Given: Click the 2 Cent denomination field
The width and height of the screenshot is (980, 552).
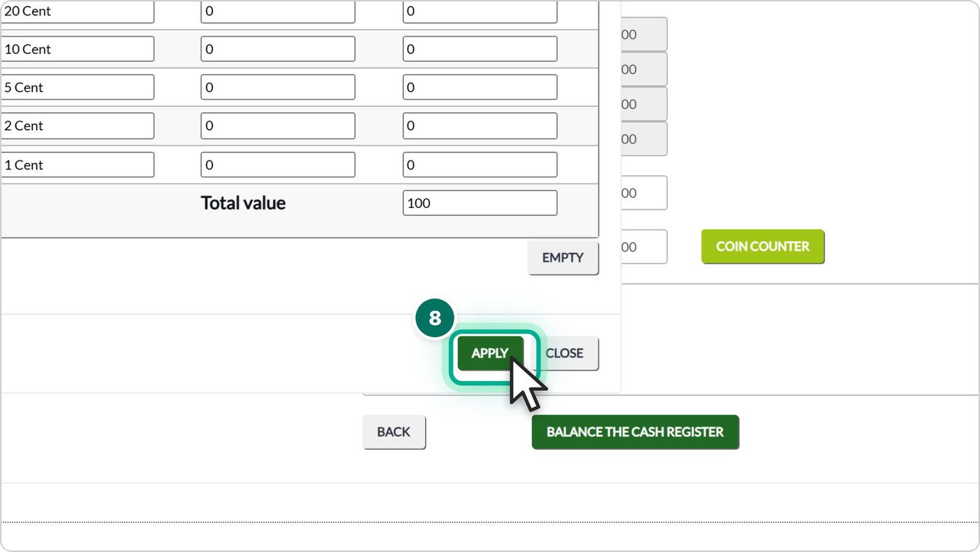Looking at the screenshot, I should coord(76,126).
